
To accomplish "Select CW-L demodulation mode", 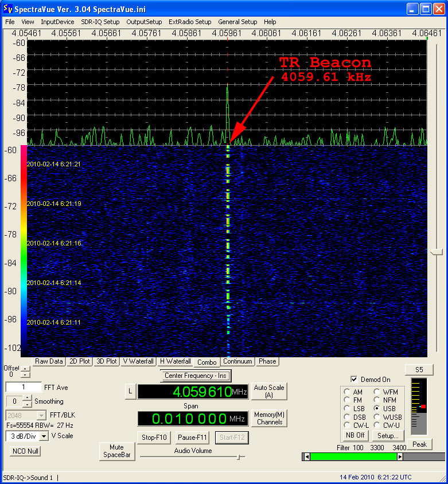I will coord(347,426).
